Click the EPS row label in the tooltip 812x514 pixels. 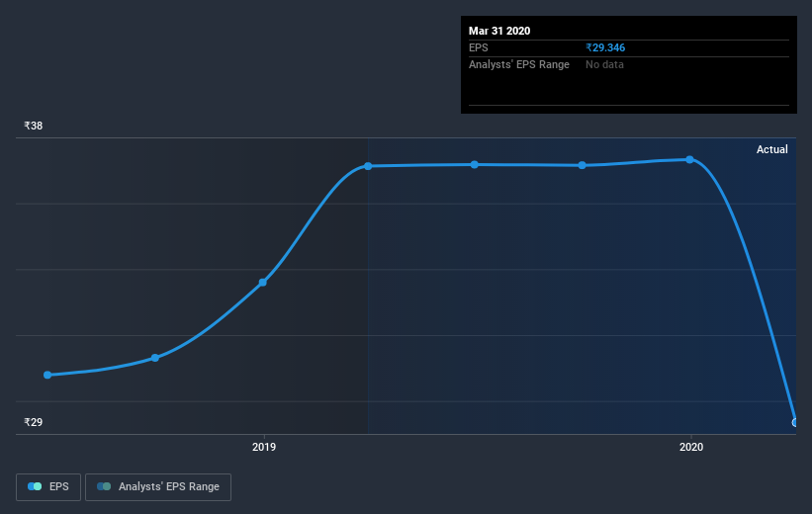[x=479, y=47]
